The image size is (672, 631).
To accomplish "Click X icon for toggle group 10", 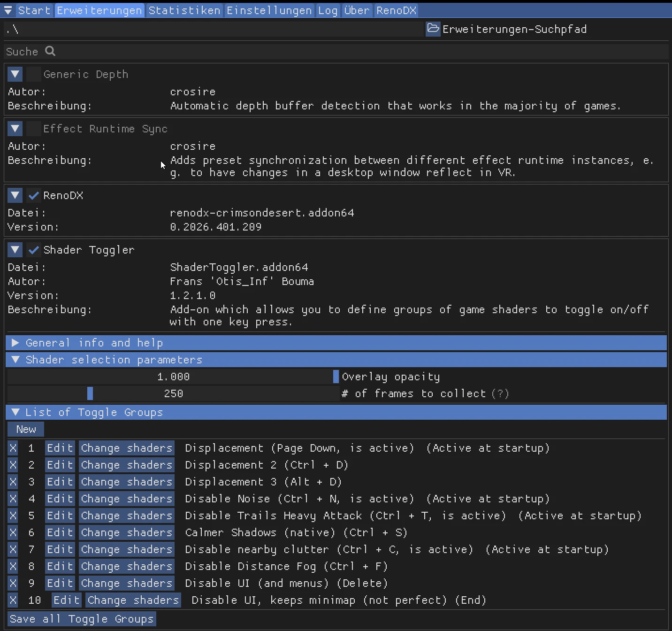I will click(13, 600).
